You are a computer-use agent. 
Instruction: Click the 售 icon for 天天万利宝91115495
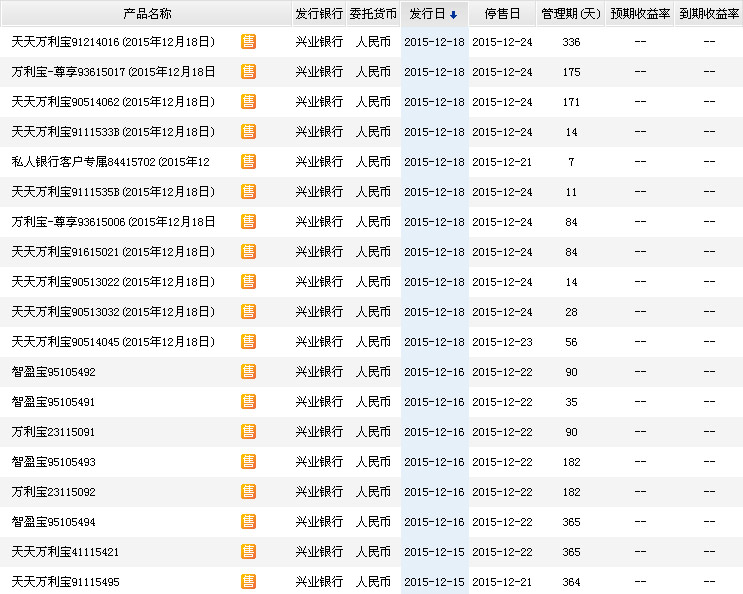[248, 582]
